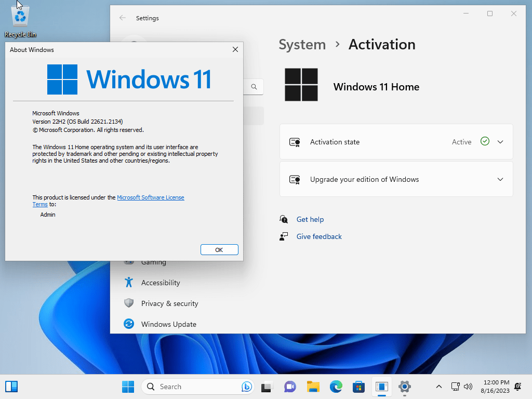Click the Get help icon
This screenshot has width=532, height=399.
[x=284, y=219]
